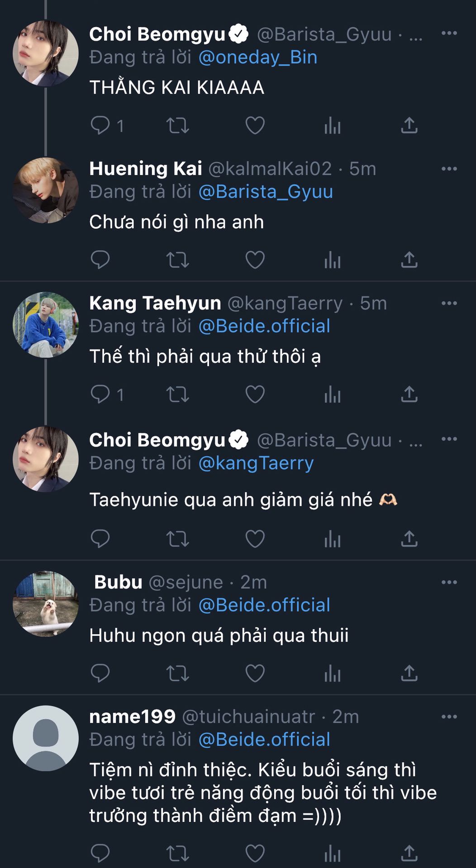Screen dimensions: 476x868
Task: Tap Huening Kai's avatar photo
Action: [x=46, y=190]
